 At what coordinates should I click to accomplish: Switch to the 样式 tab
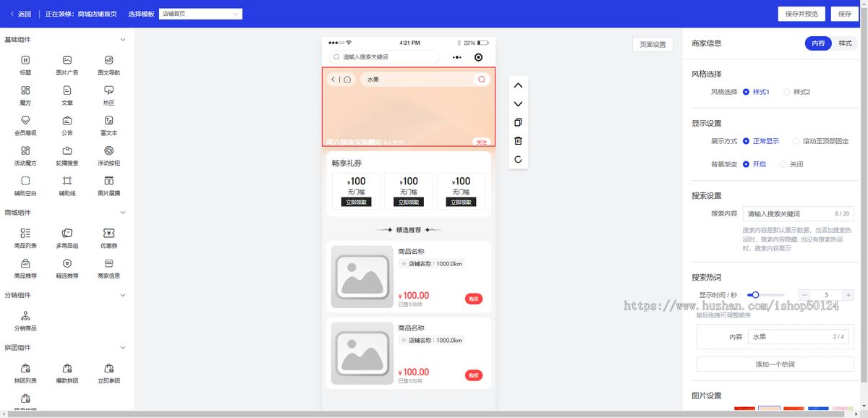click(x=844, y=43)
